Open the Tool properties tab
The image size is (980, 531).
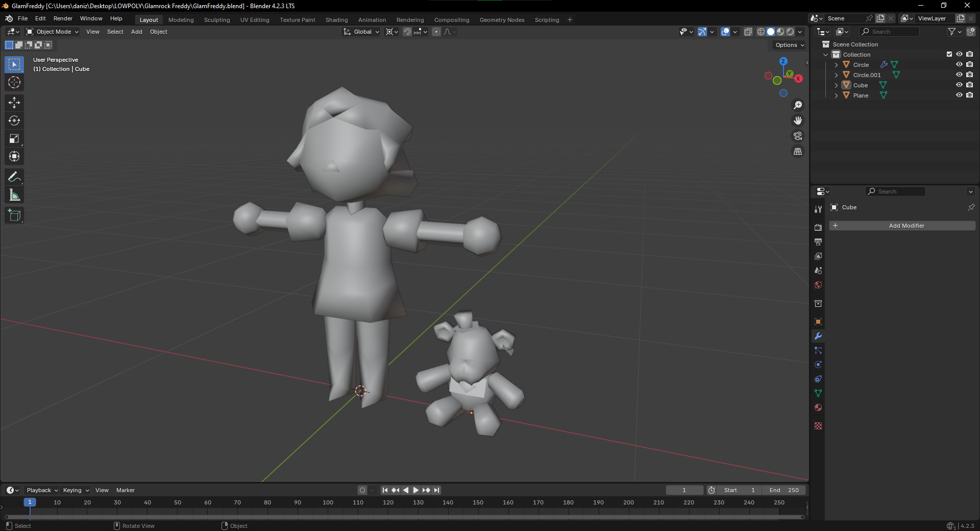tap(818, 209)
